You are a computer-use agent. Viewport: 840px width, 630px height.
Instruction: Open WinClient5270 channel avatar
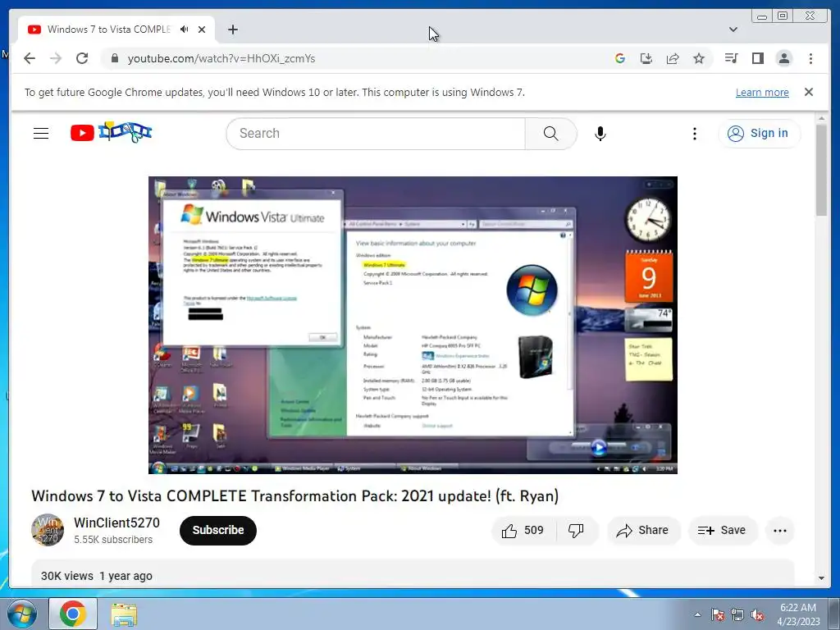(x=48, y=530)
